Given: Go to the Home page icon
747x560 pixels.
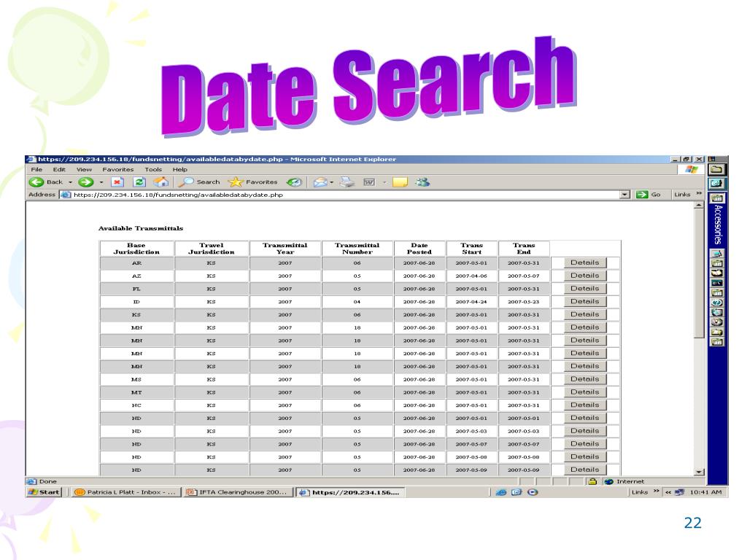Looking at the screenshot, I should (x=161, y=182).
